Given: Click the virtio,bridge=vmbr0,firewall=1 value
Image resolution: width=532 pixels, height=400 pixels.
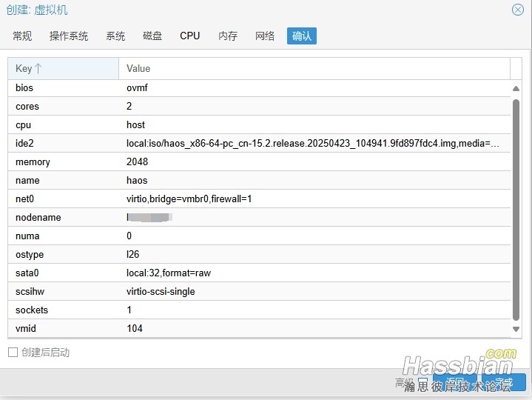Looking at the screenshot, I should (x=189, y=199).
